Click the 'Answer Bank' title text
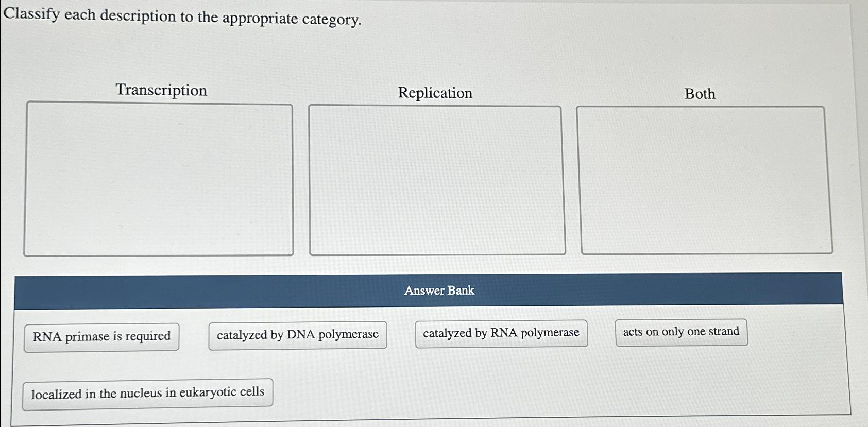The width and height of the screenshot is (868, 427). point(439,291)
